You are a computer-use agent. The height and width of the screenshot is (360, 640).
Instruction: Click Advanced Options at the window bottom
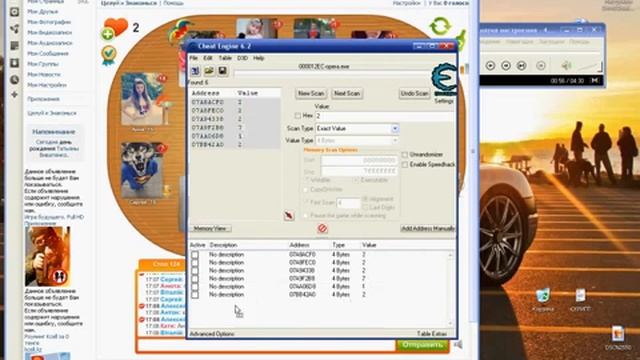(x=212, y=334)
